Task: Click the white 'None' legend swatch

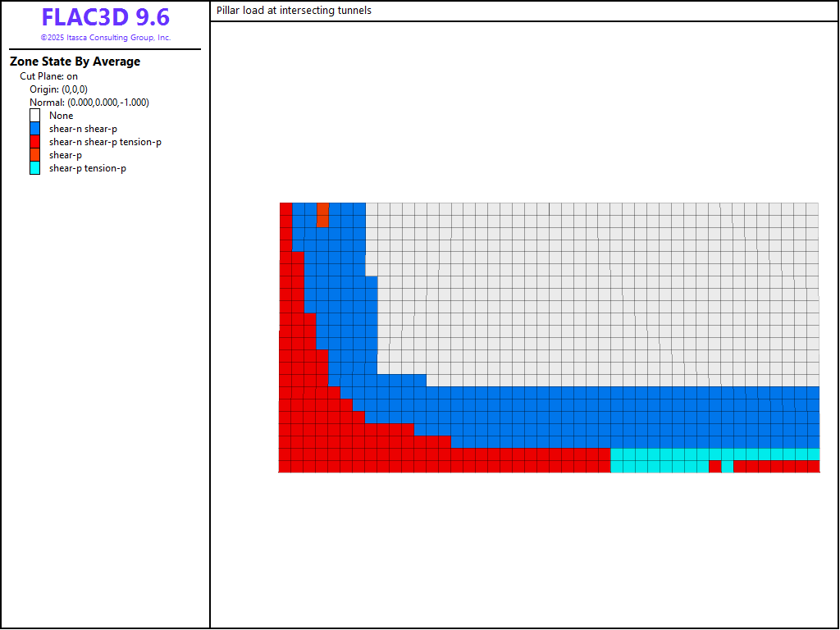Action: coord(34,116)
